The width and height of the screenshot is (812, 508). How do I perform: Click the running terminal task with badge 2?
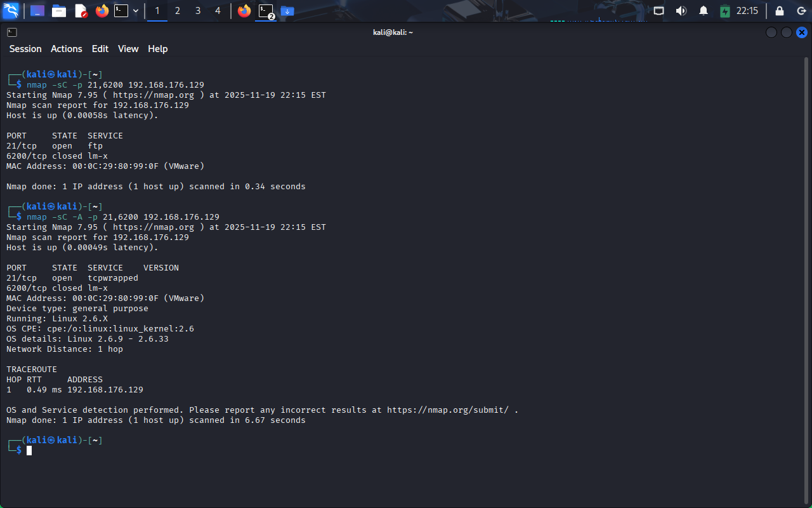tap(266, 11)
